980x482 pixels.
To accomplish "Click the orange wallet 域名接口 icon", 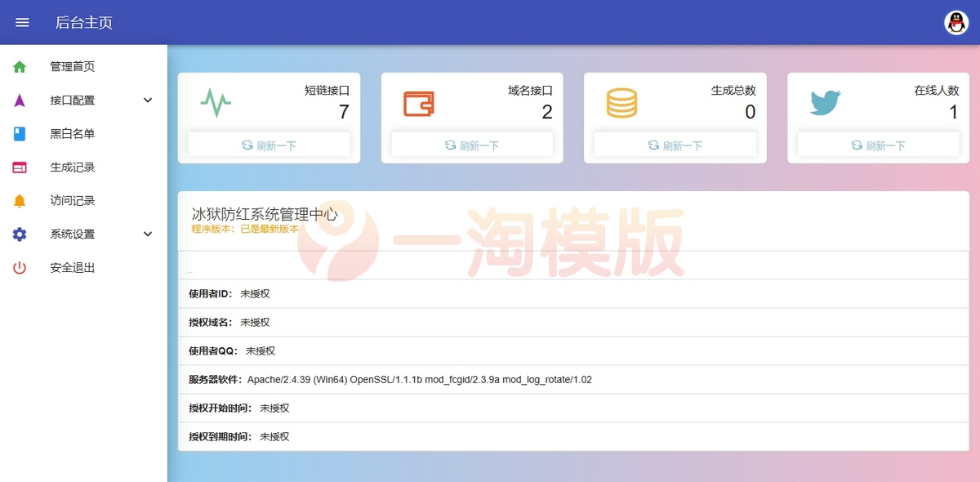I will tap(419, 104).
